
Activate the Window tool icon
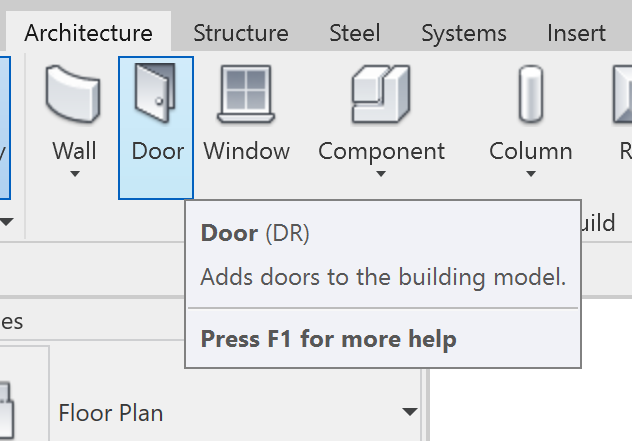pos(246,95)
